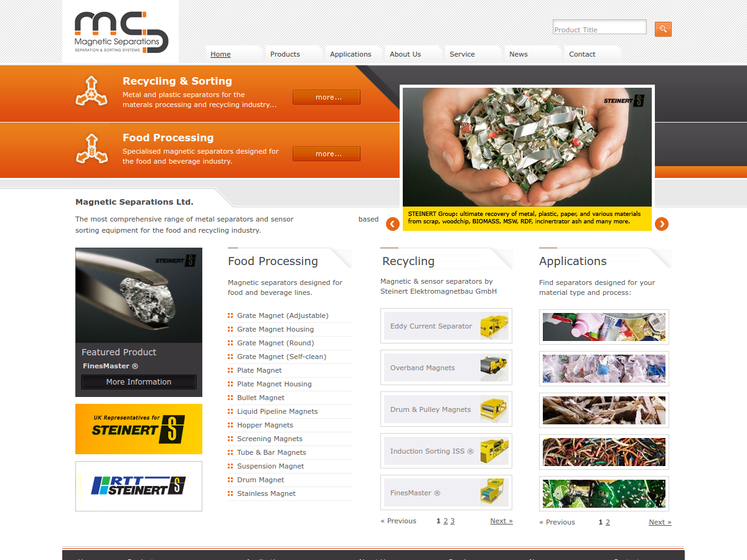Open the Liquid Pipeline Magnets link
747x560 pixels.
pyautogui.click(x=277, y=411)
